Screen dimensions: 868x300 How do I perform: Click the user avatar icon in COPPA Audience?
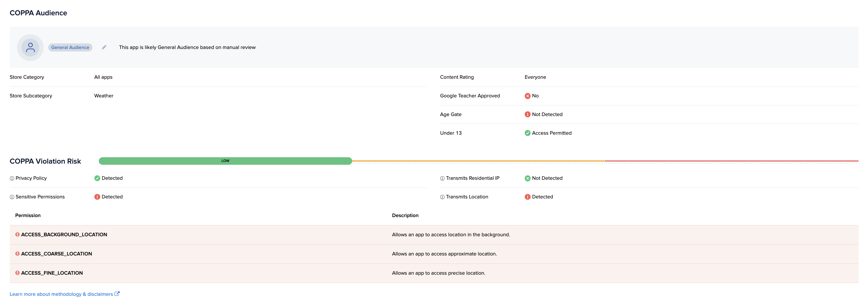click(30, 48)
